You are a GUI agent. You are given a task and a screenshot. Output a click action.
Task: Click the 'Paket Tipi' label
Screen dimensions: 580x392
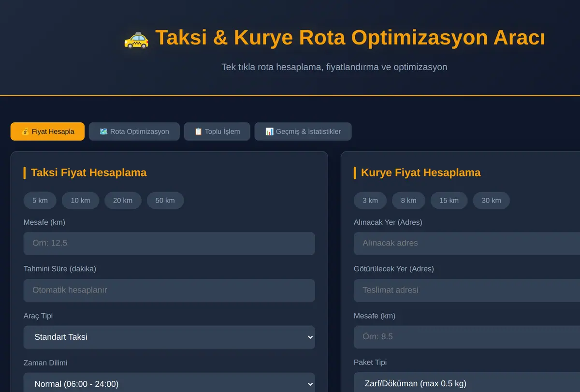[x=370, y=363]
